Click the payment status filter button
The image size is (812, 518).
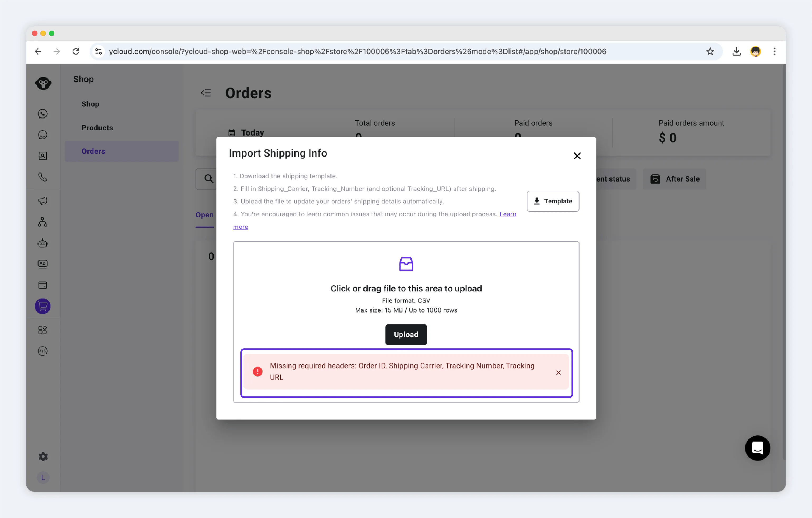tap(616, 179)
